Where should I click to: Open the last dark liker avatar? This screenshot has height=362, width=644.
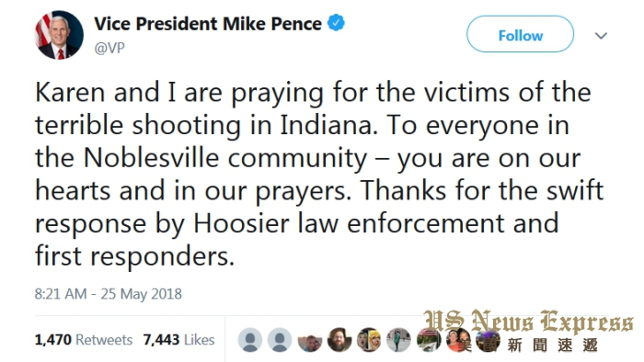tap(488, 340)
